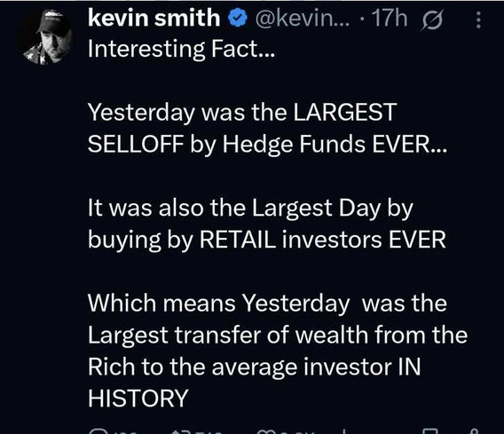Click the repost arrows icon
This screenshot has width=504, height=434.
180,431
